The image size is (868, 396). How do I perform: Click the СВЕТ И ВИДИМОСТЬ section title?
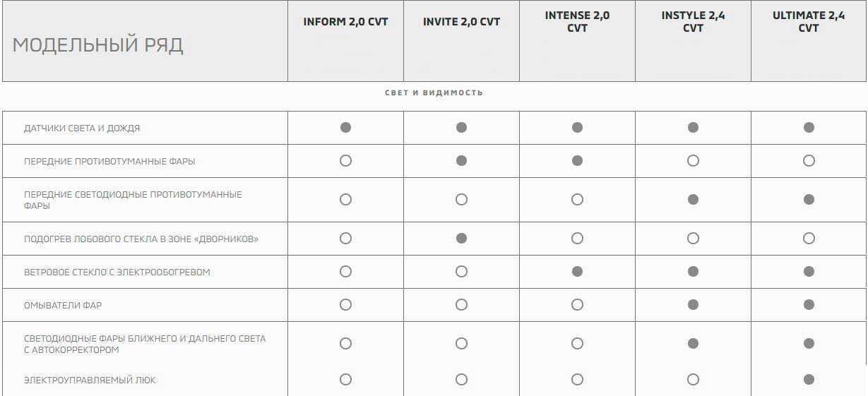pyautogui.click(x=434, y=92)
